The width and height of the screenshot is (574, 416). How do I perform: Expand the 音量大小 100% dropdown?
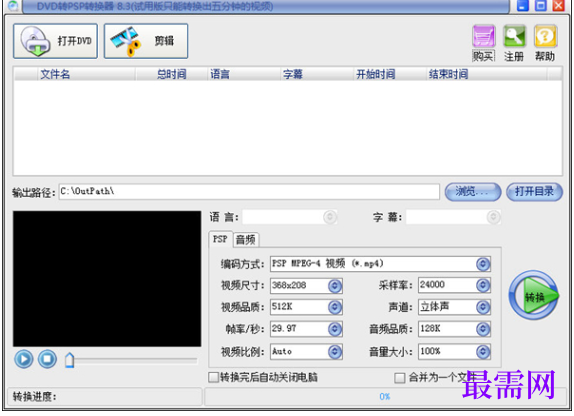(x=483, y=352)
